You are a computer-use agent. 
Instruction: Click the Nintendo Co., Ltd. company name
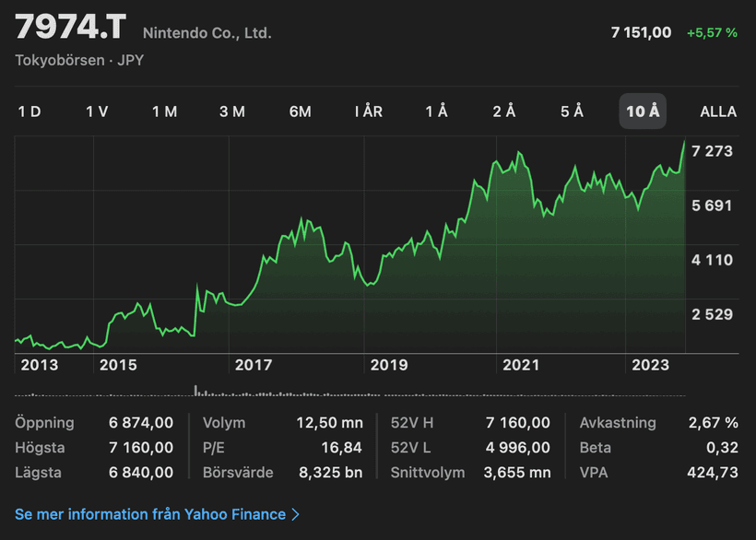click(207, 33)
